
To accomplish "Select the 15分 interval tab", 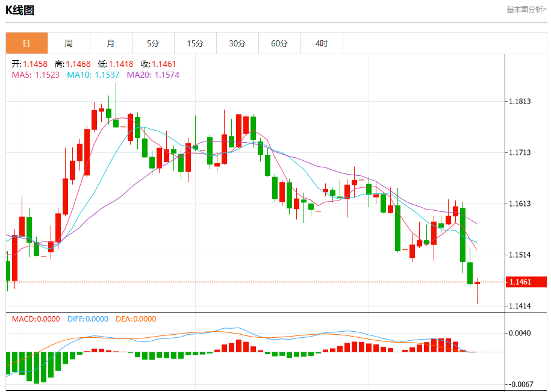I will click(x=195, y=43).
